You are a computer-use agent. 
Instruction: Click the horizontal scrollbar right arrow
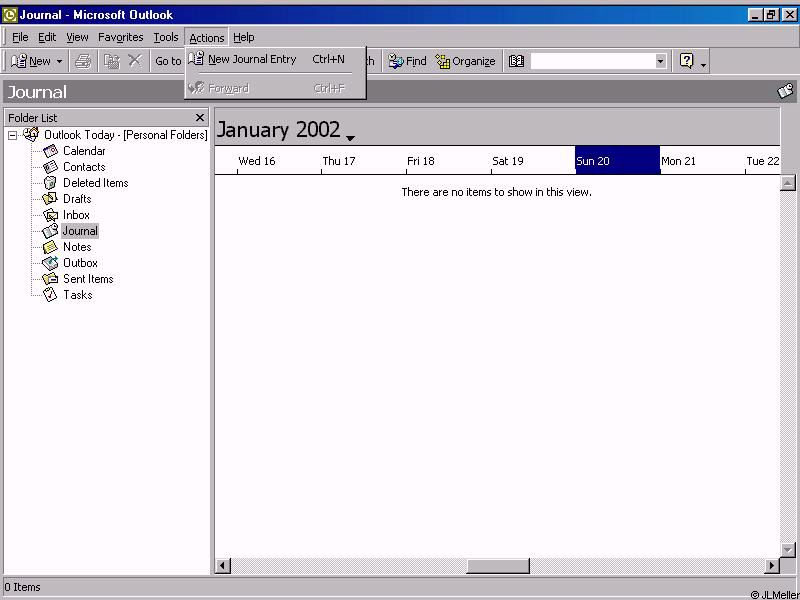771,565
